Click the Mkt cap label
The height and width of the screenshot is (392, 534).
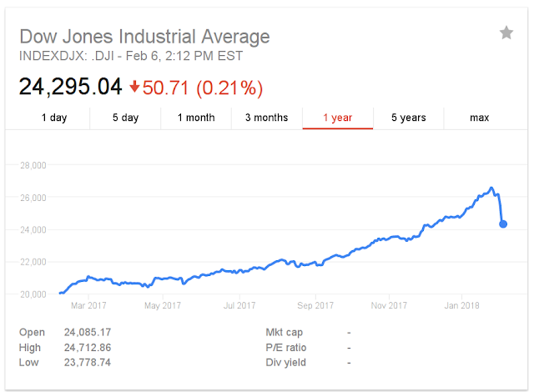(x=284, y=333)
